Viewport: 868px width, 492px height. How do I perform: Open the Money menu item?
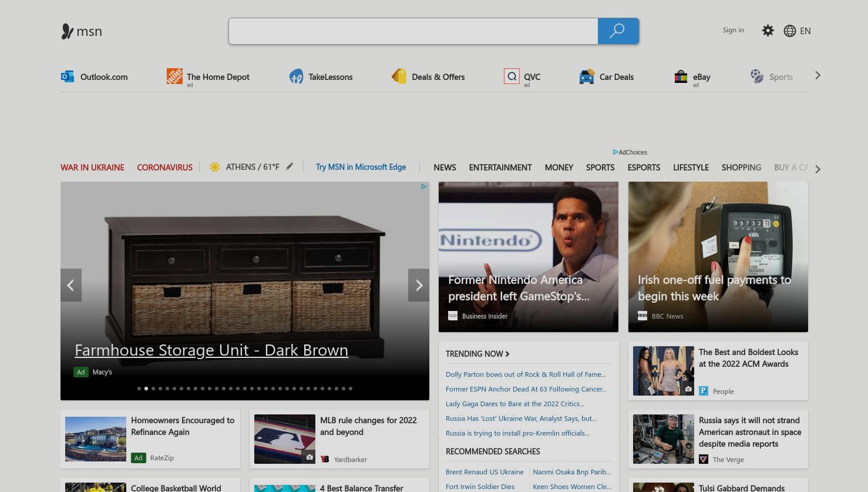pyautogui.click(x=559, y=168)
